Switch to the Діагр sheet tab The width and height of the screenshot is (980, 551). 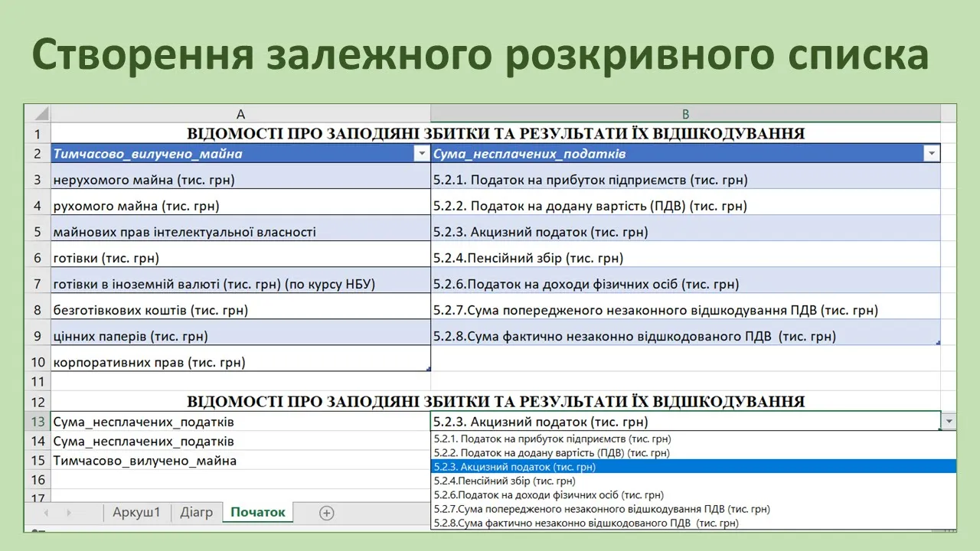[x=196, y=513]
